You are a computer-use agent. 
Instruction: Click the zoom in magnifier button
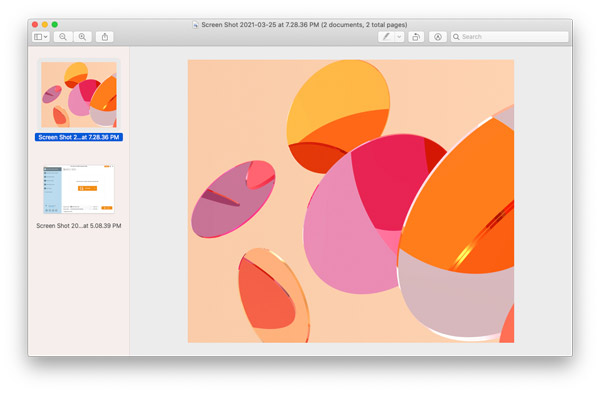pyautogui.click(x=82, y=37)
